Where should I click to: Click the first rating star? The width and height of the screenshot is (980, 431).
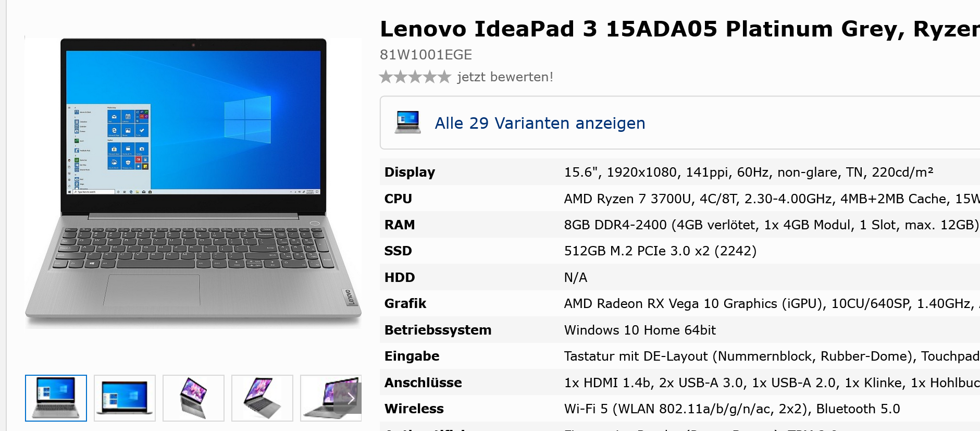point(386,77)
